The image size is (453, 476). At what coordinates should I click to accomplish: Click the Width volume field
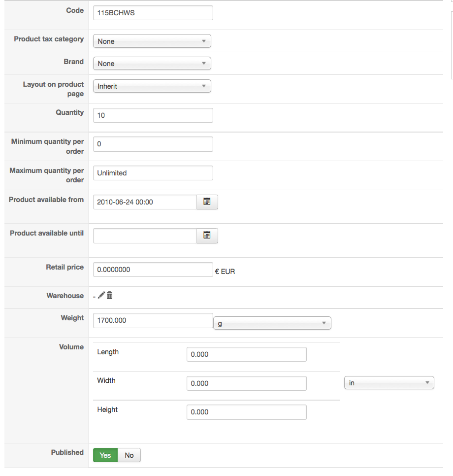click(246, 383)
